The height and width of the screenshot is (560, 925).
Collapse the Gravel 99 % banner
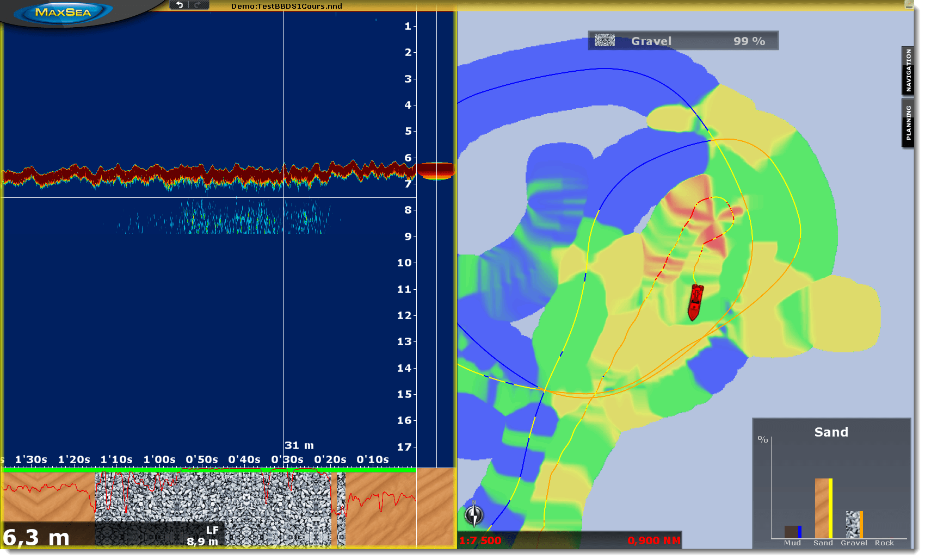tap(683, 40)
